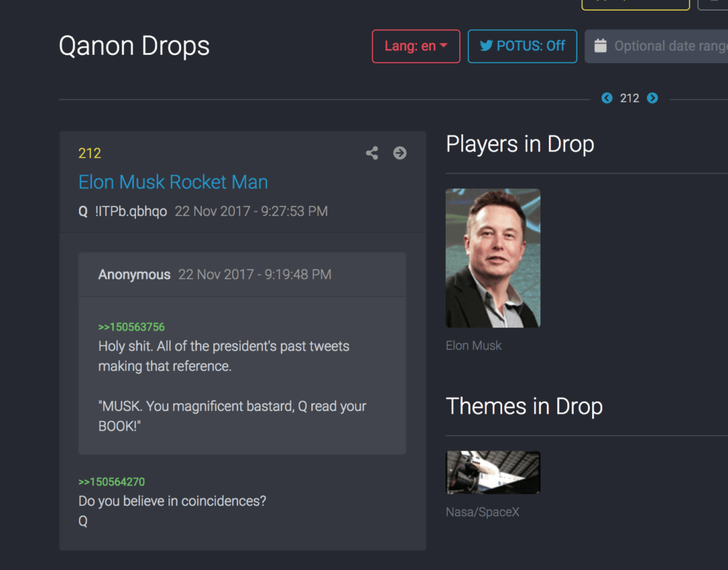Image resolution: width=728 pixels, height=570 pixels.
Task: Click the 212 page number in pagination
Action: coord(630,98)
